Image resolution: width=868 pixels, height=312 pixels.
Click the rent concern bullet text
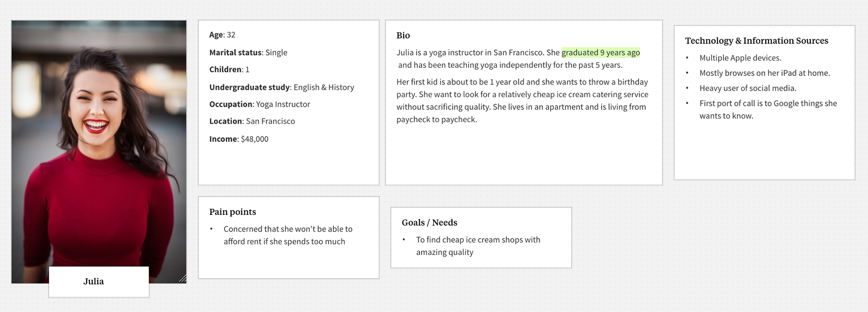288,235
